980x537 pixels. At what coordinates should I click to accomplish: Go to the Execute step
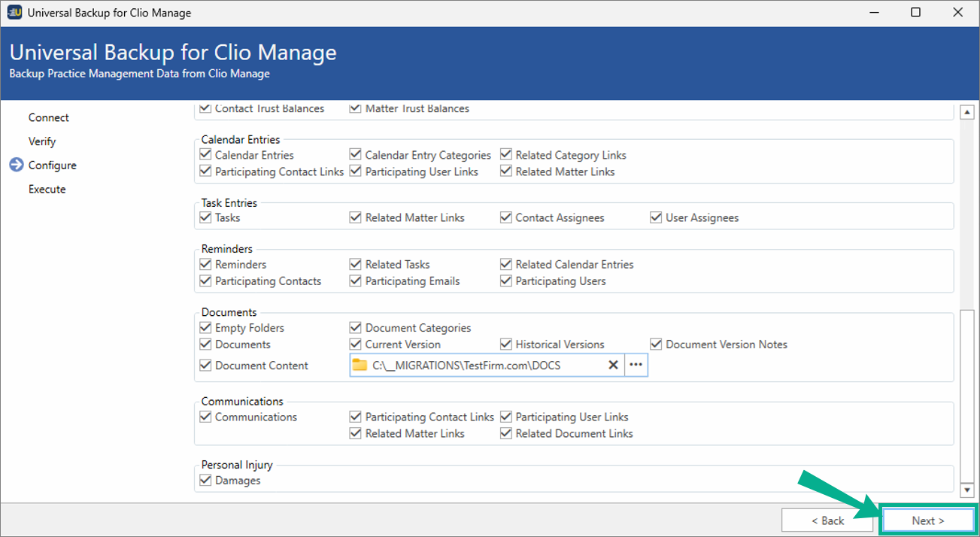pos(47,190)
